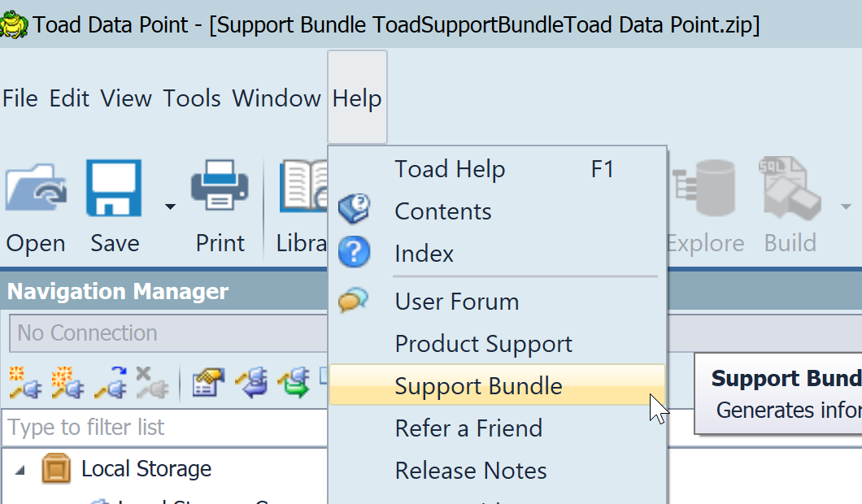This screenshot has height=504, width=862.
Task: Open Release Notes
Action: click(471, 471)
